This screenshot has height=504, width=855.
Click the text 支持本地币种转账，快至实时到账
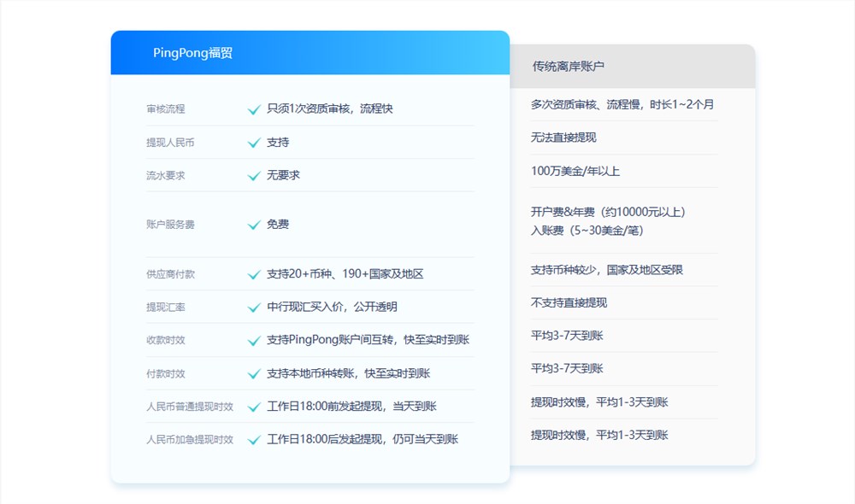click(x=349, y=373)
